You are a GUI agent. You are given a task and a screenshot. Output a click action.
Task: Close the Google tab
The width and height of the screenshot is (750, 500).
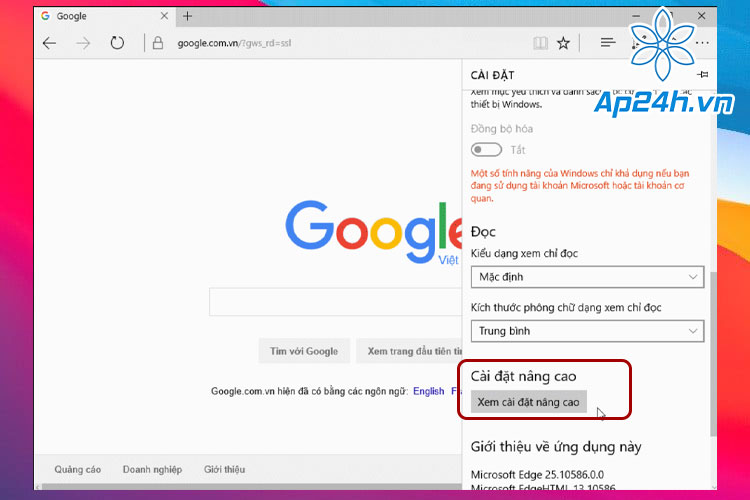click(x=164, y=16)
